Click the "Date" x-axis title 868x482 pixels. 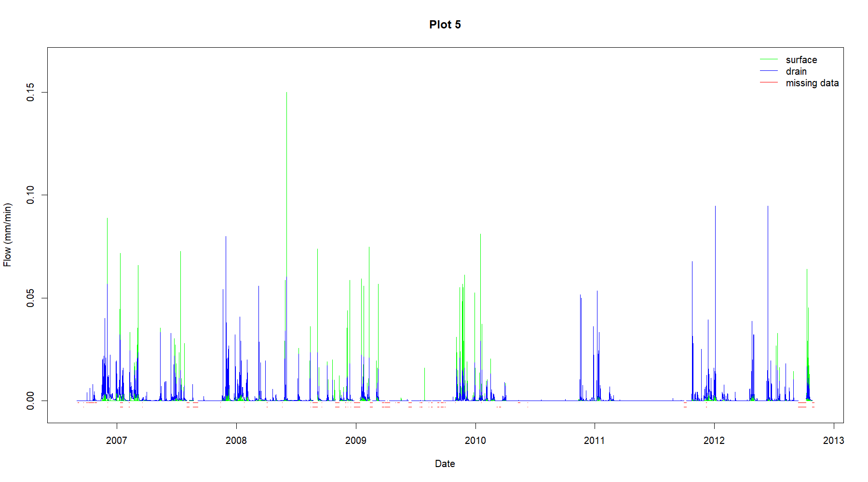click(445, 464)
